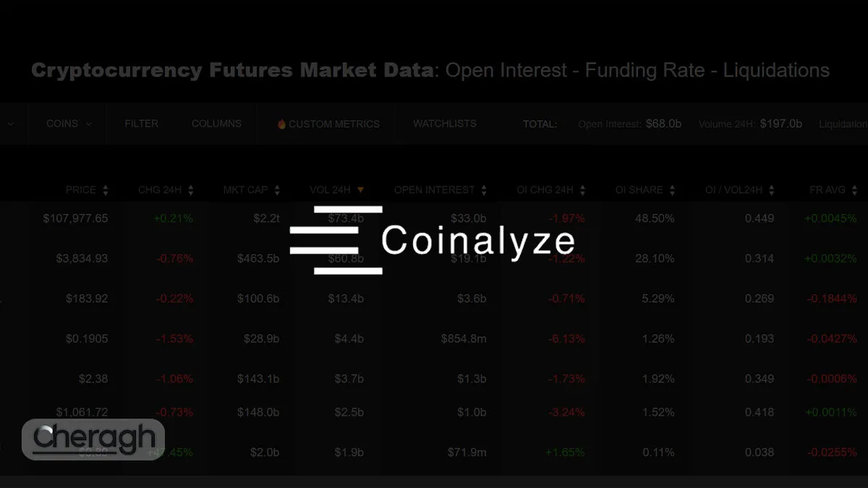
Task: Sort by PRICE column arrows
Action: click(106, 190)
